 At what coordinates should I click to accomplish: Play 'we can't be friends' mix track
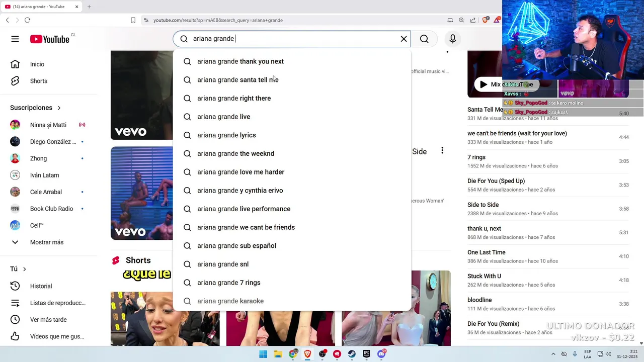pyautogui.click(x=548, y=137)
